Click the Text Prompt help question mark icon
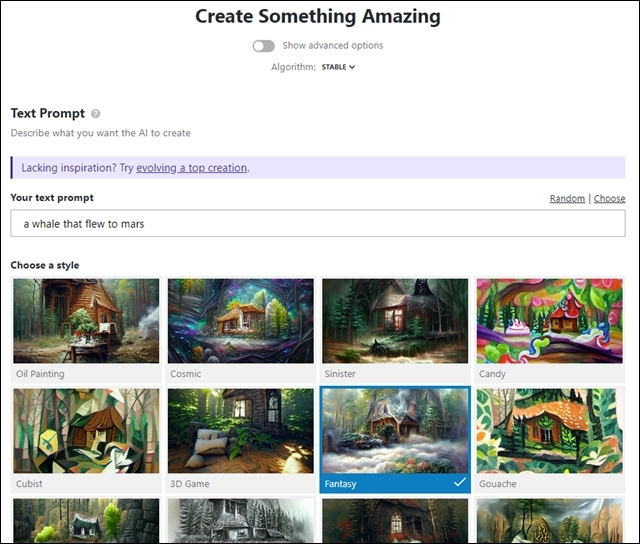This screenshot has width=640, height=544. (x=96, y=114)
